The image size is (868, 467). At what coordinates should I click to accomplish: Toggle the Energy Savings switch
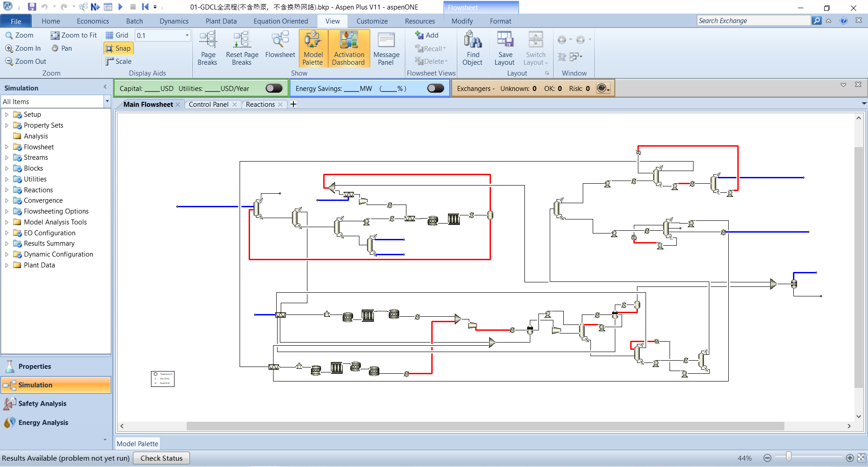click(436, 88)
